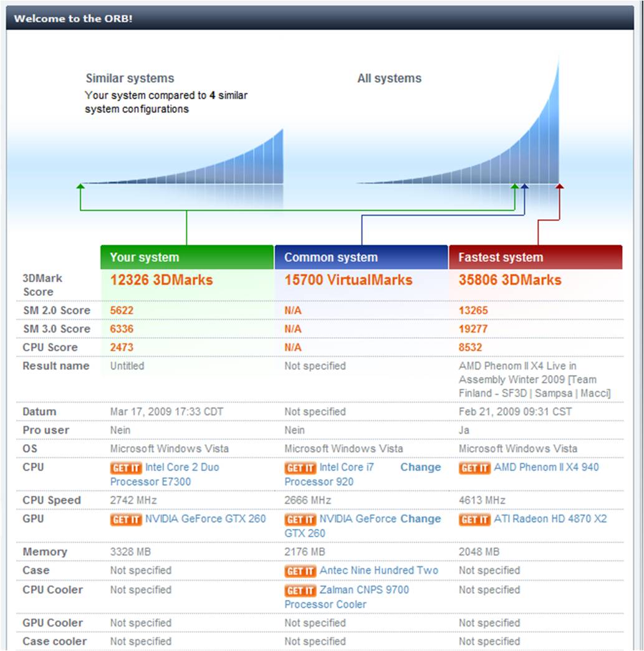Click memory value 2176 MB
Viewport: 644px width, 651px height.
tap(305, 551)
